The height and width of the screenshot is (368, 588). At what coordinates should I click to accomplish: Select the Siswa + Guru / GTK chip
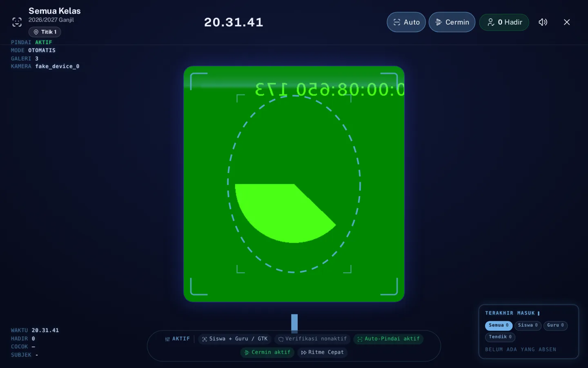tap(235, 339)
